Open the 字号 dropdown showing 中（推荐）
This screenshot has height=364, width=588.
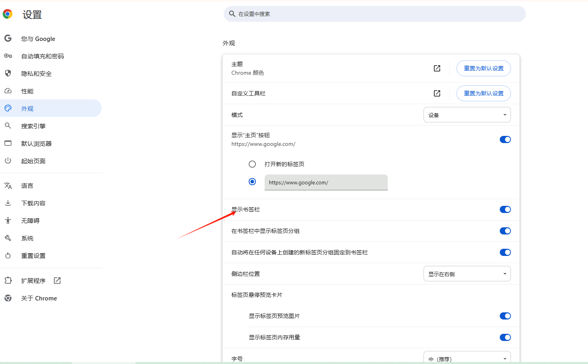pos(467,356)
